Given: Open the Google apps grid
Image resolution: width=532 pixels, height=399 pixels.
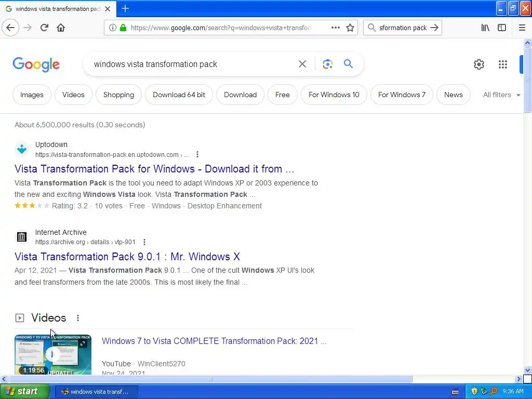Looking at the screenshot, I should point(503,64).
